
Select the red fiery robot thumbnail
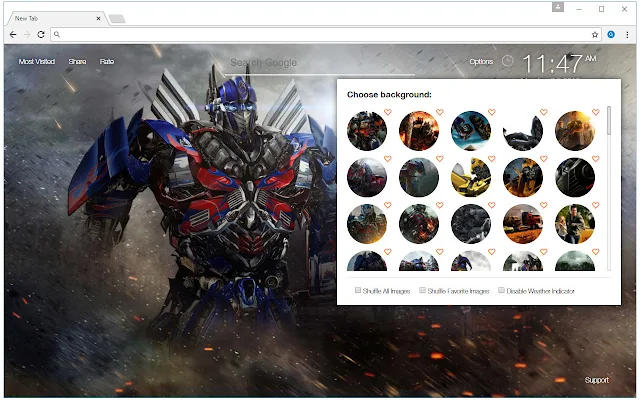click(x=419, y=131)
